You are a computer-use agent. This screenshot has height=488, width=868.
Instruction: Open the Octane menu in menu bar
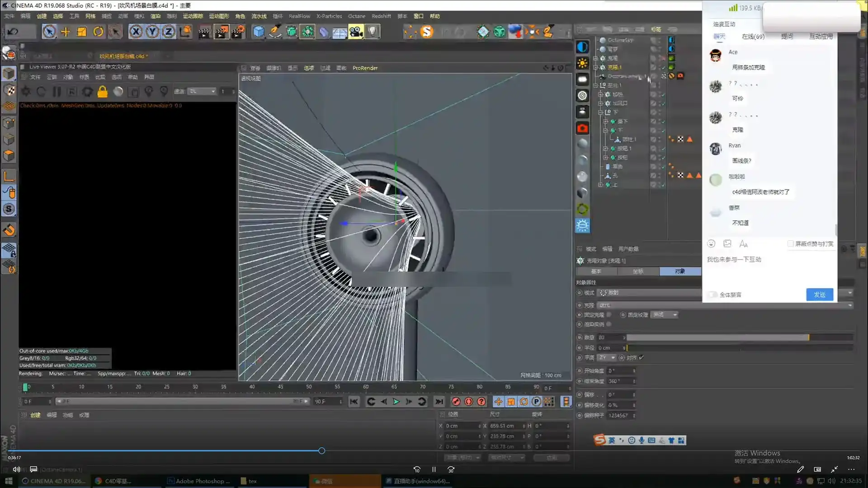pyautogui.click(x=356, y=16)
